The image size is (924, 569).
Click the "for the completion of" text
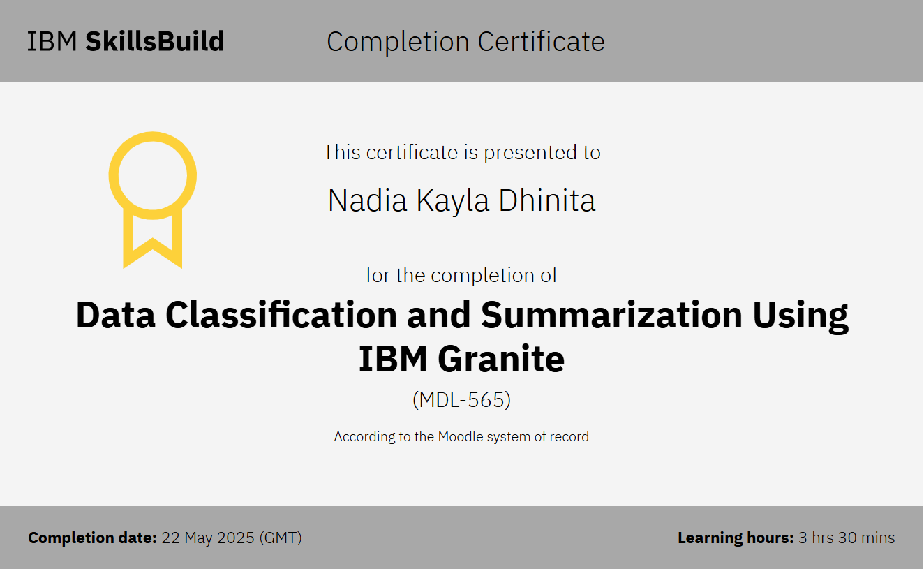pos(461,275)
